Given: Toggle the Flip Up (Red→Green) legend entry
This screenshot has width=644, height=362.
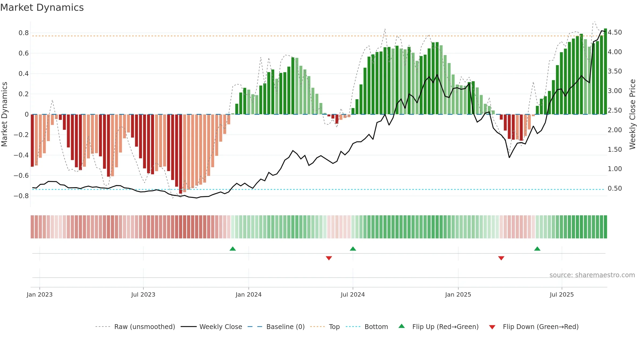Looking at the screenshot, I should (439, 327).
